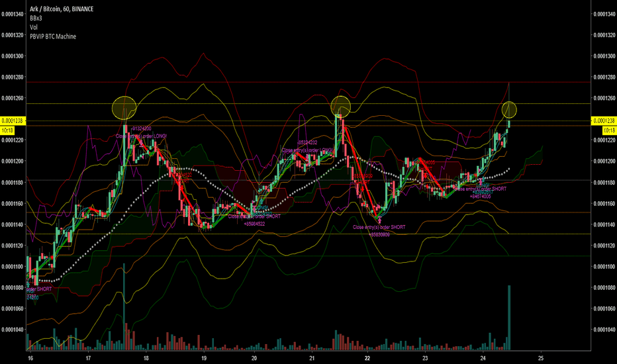Click 0.0001160 on the right price scale
This screenshot has width=617, height=364.
click(604, 203)
